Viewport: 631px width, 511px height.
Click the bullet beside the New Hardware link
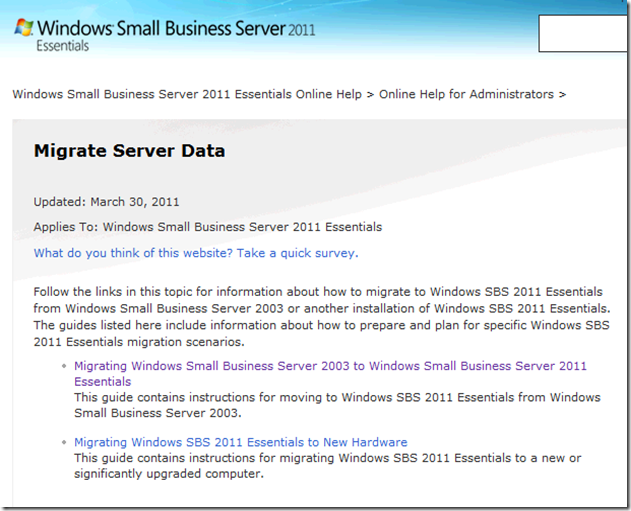[63, 443]
